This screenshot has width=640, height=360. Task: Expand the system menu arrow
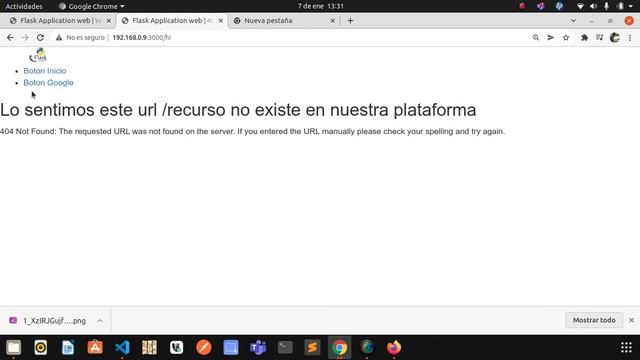631,6
